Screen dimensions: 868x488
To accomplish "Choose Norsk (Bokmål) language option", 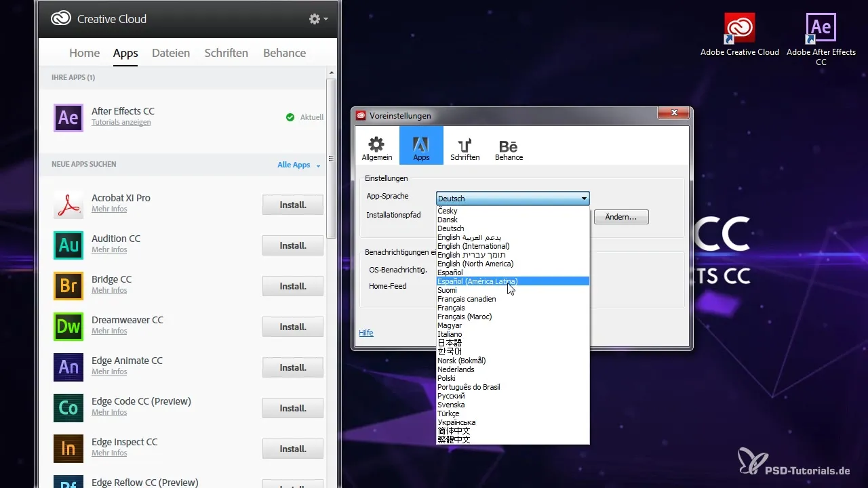I will click(513, 361).
